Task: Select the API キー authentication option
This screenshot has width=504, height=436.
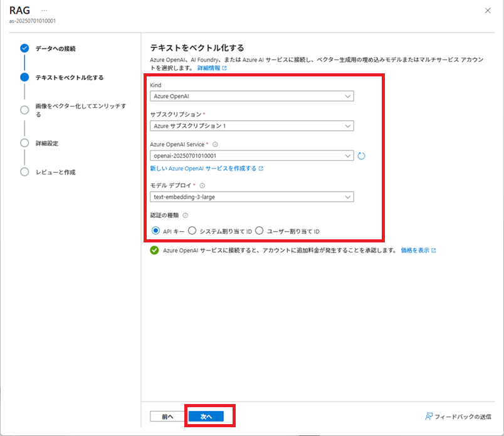Action: [155, 231]
